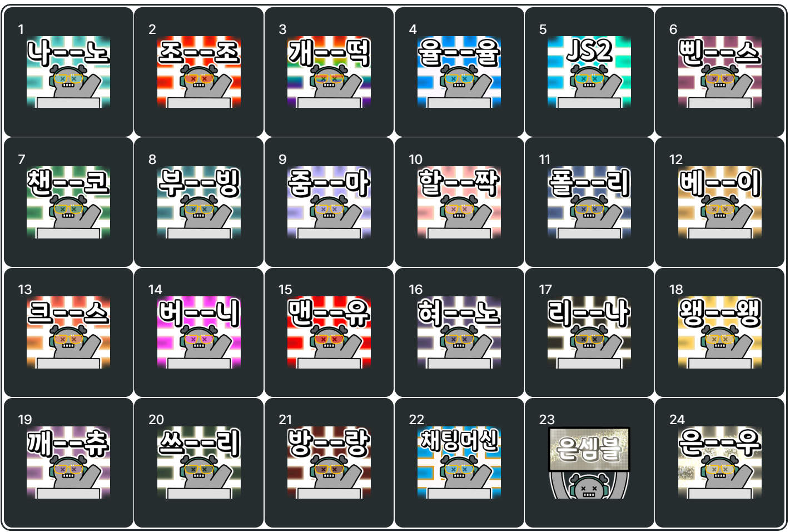Pick emote 11 labeled 폴--리

[589, 202]
